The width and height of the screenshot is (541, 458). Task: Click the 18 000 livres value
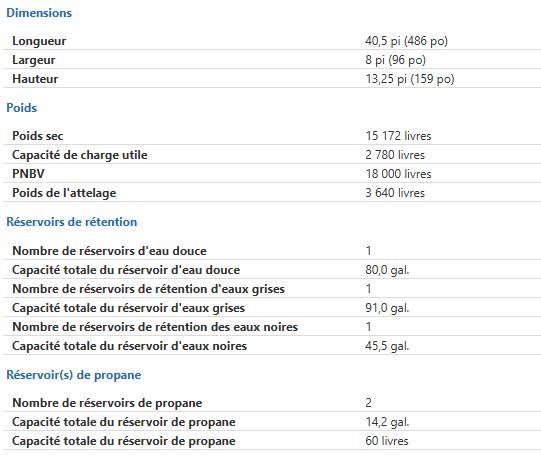(399, 174)
